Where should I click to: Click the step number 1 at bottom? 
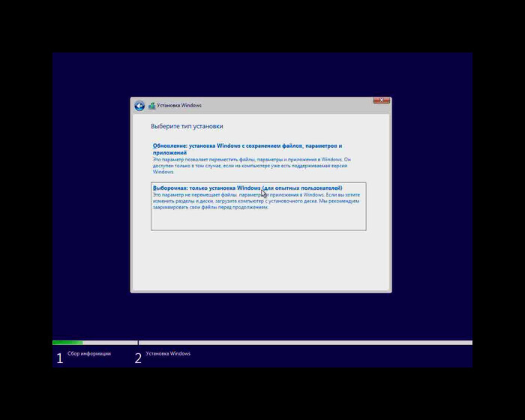[60, 358]
